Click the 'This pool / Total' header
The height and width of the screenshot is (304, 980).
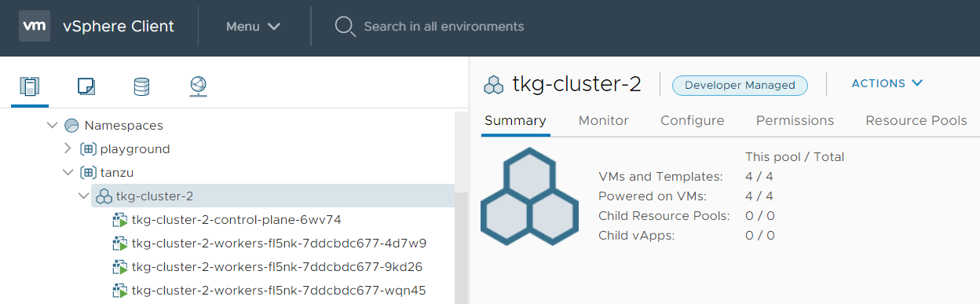(795, 157)
